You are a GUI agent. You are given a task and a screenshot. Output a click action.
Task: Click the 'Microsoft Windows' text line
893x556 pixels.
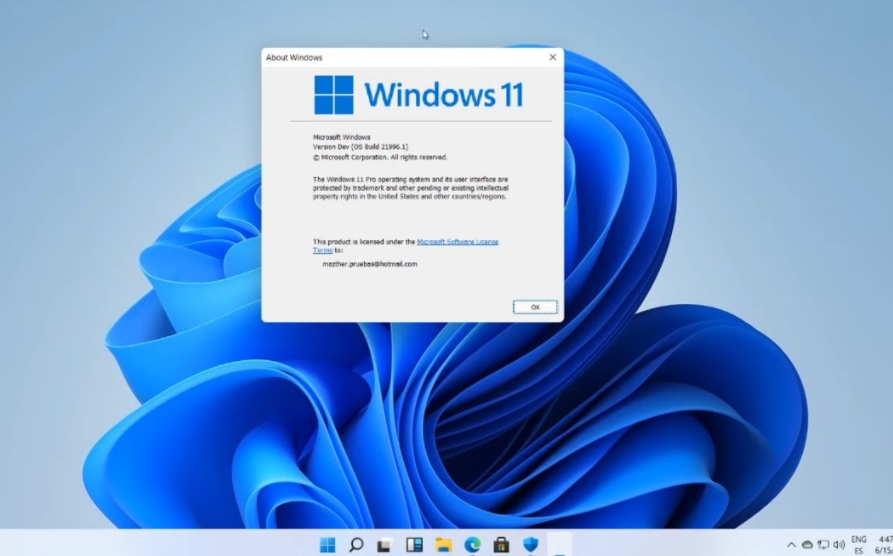pos(342,137)
